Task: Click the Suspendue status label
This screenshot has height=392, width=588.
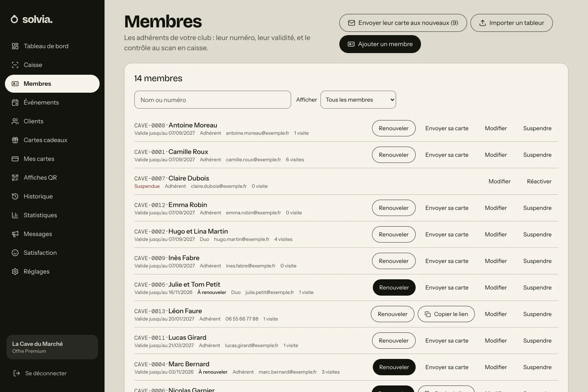Action: (147, 186)
